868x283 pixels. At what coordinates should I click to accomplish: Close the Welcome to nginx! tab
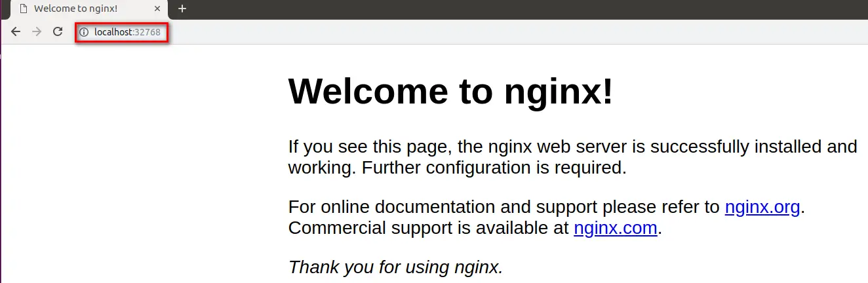(157, 9)
